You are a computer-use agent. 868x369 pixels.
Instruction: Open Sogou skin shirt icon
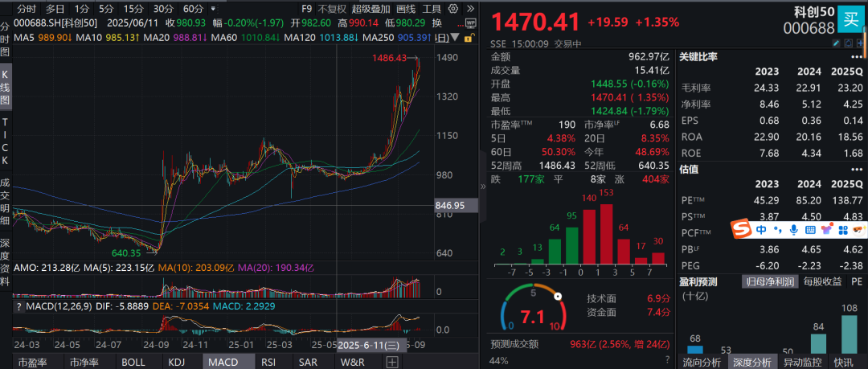(827, 229)
